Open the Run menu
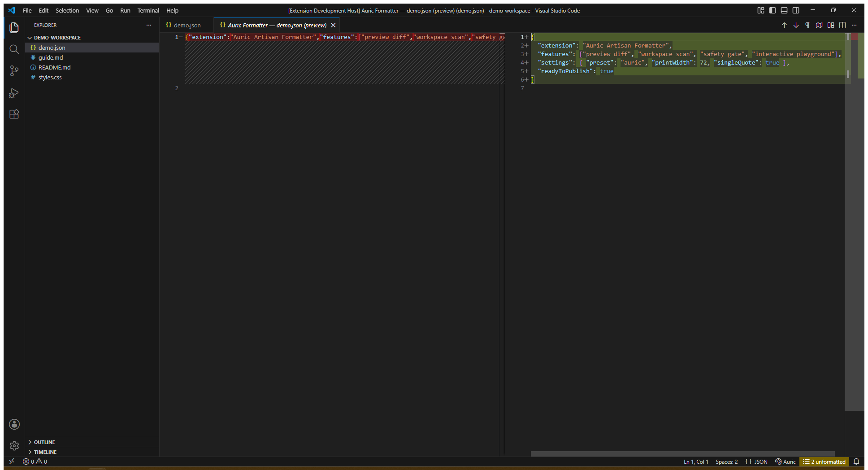The image size is (868, 470). [125, 10]
